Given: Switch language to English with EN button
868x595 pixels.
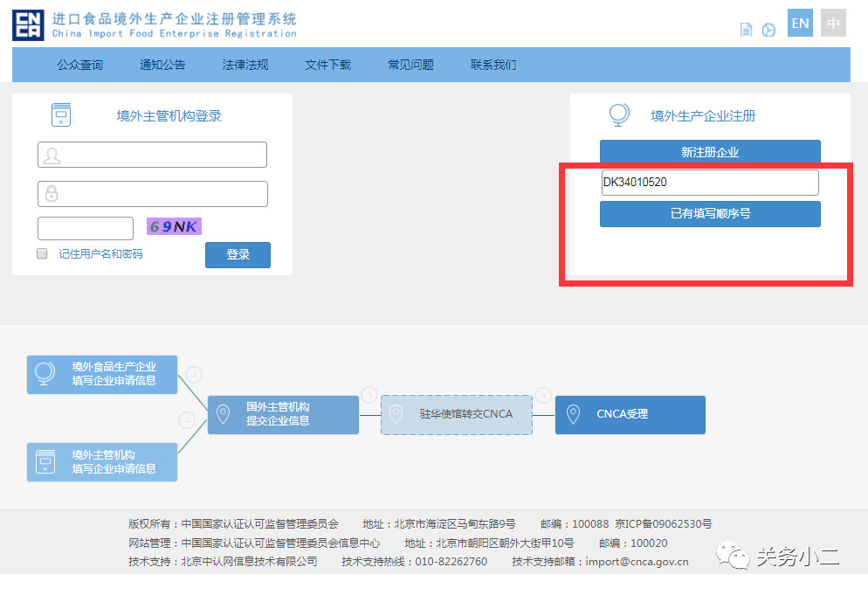Looking at the screenshot, I should point(800,24).
